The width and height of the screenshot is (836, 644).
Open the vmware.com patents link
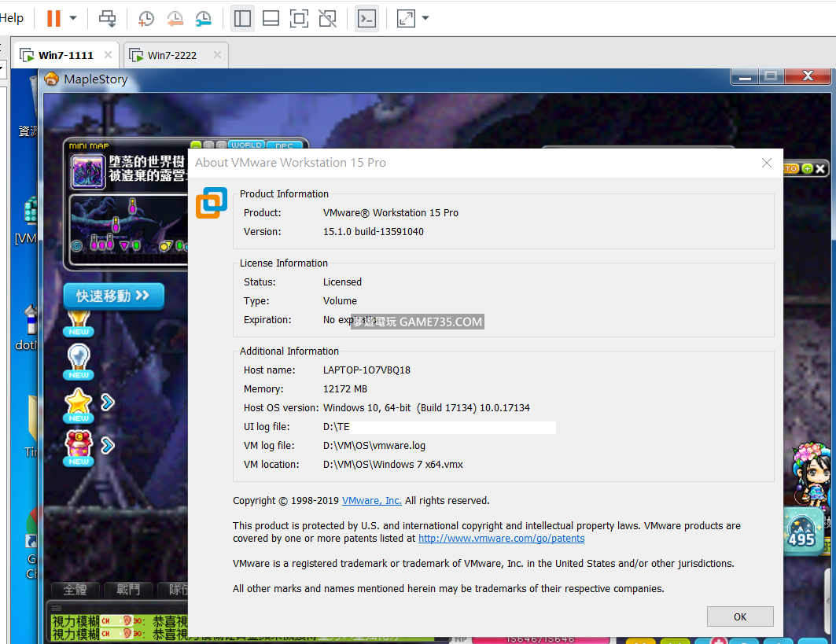(x=501, y=539)
